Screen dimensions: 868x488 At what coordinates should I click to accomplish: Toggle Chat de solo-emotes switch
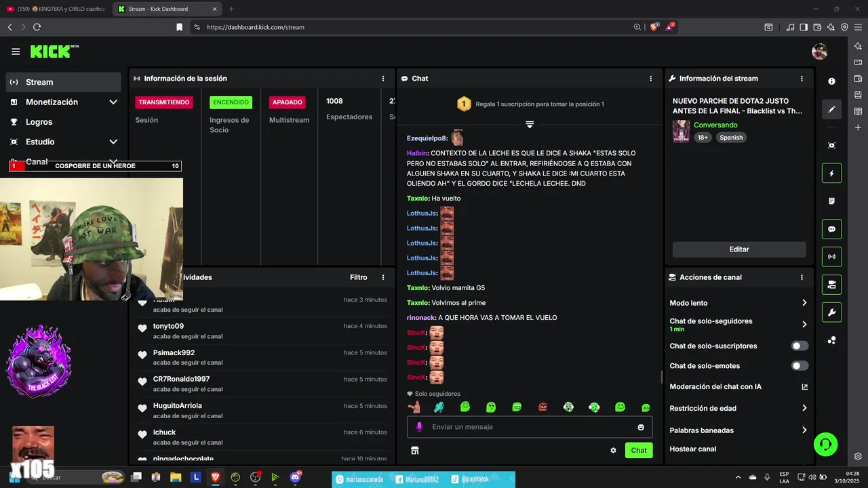click(800, 366)
